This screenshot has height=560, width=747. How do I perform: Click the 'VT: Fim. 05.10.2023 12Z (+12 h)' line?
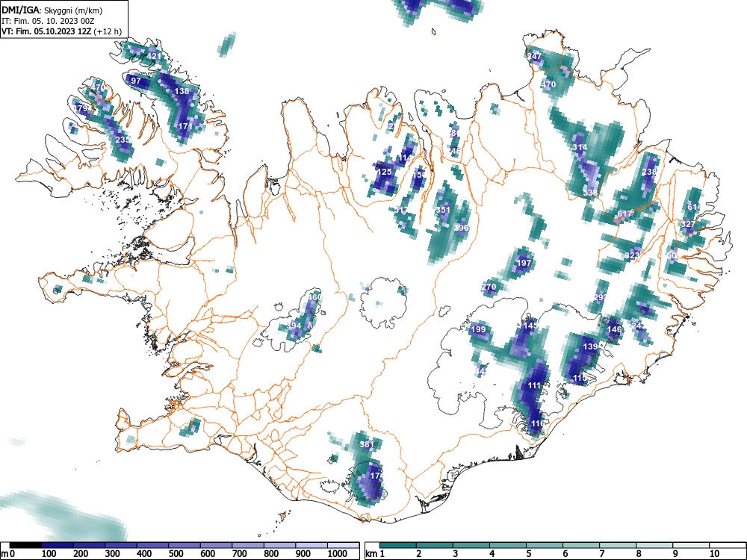pos(61,32)
